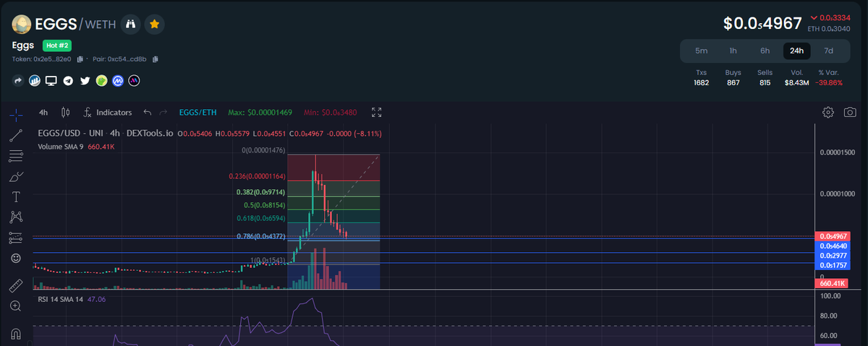This screenshot has width=868, height=346.
Task: Open the CoinMarketCap blue icon
Action: [x=117, y=81]
